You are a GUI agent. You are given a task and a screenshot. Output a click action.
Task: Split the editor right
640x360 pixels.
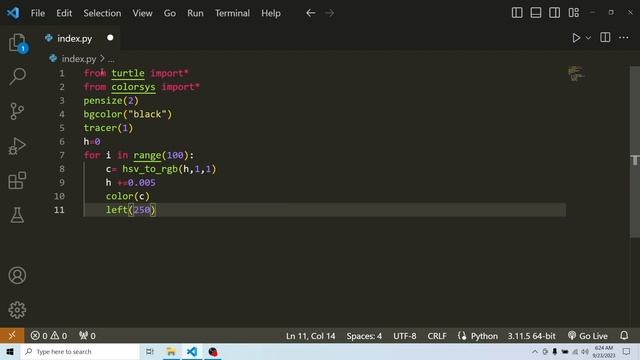pyautogui.click(x=605, y=38)
